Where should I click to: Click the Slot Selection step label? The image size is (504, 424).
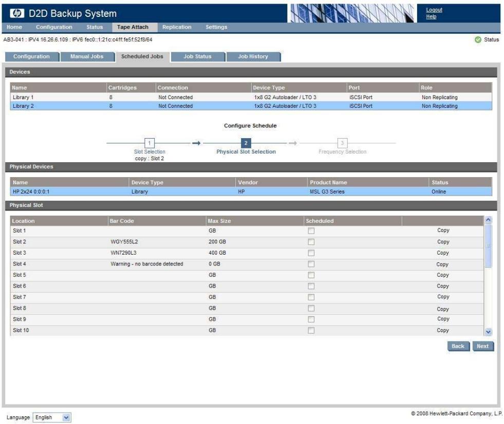(x=150, y=151)
